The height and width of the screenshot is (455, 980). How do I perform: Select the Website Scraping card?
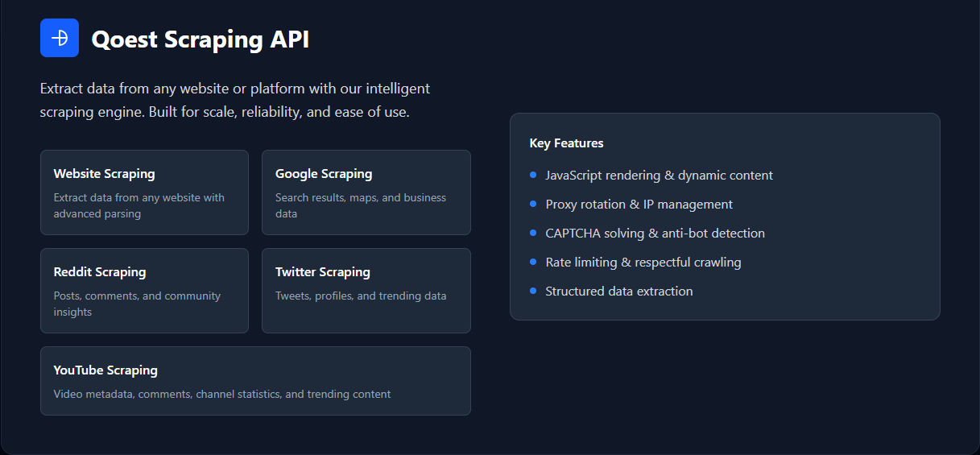pos(144,192)
